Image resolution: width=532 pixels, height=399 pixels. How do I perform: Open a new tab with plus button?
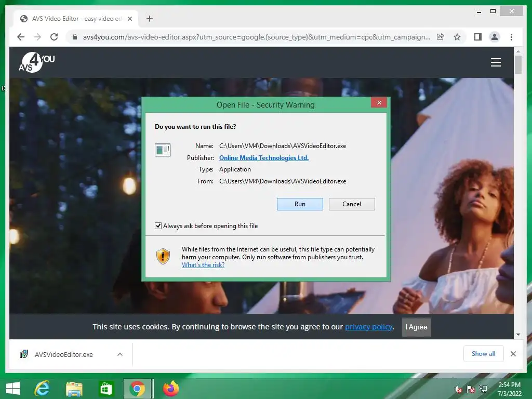click(x=150, y=19)
